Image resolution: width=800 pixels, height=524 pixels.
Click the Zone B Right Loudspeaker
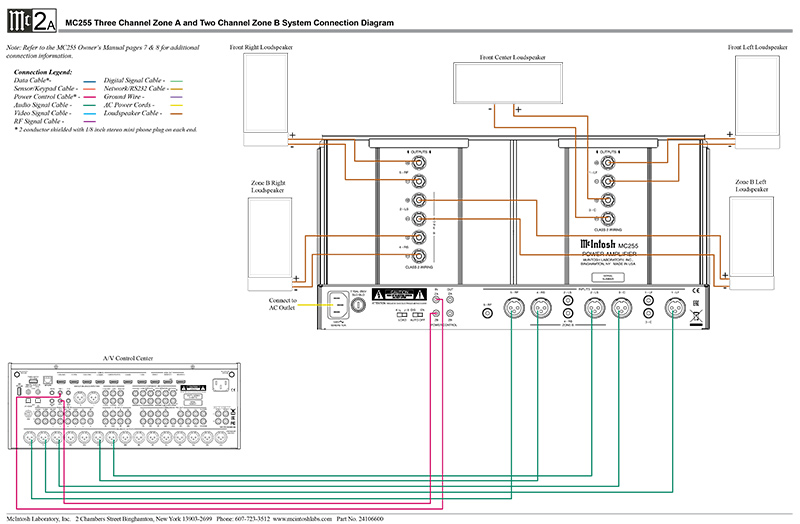tap(269, 238)
